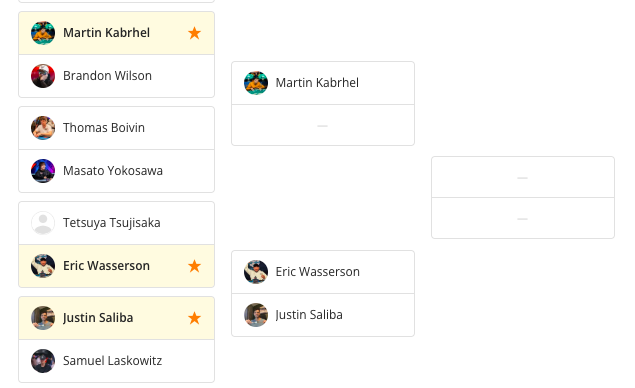The width and height of the screenshot is (635, 388).
Task: Click the orange star beside Martin Kabrhel
Action: [x=194, y=33]
